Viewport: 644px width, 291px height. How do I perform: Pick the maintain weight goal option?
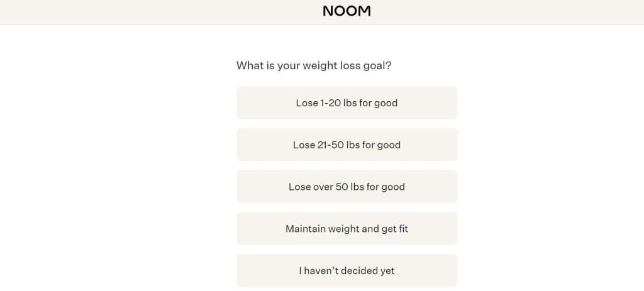point(347,229)
